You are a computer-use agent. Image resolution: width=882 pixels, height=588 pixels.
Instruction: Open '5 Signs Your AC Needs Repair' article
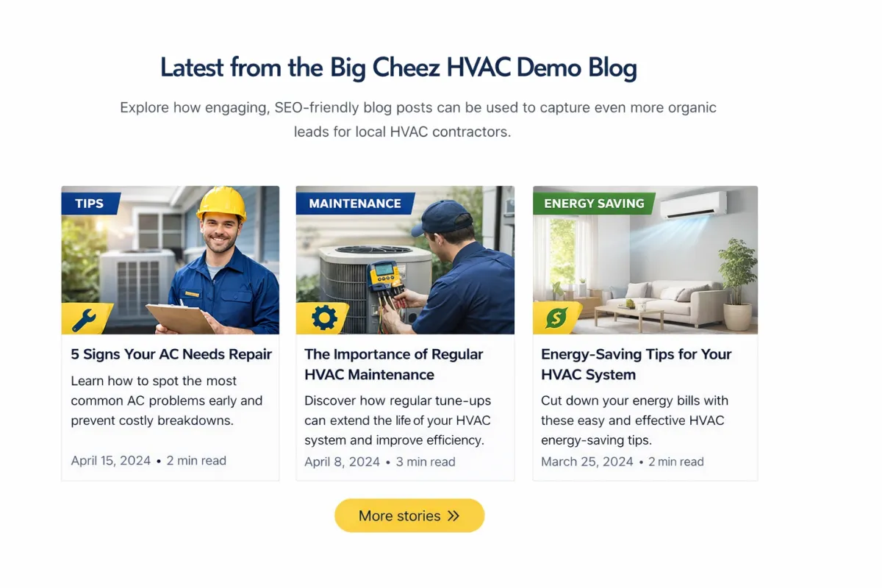(171, 354)
